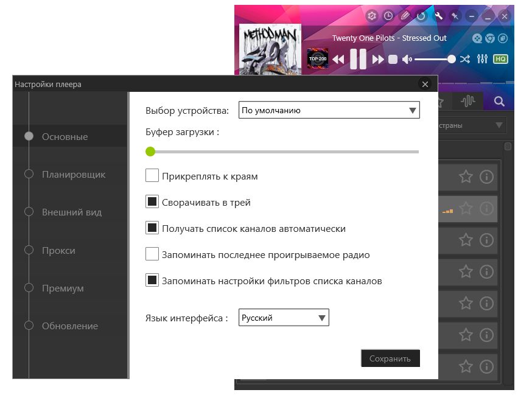This screenshot has width=532, height=398.
Task: Copy the track title with the copy icon
Action: click(503, 39)
